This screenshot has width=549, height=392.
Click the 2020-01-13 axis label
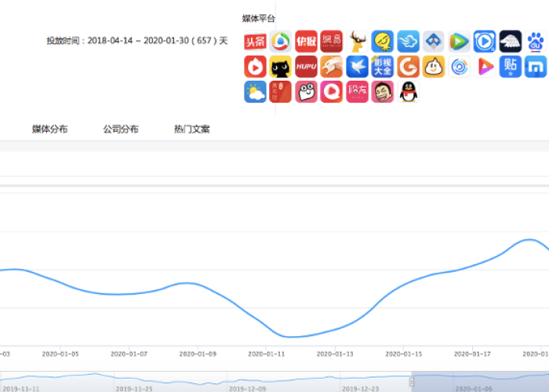[x=335, y=354]
